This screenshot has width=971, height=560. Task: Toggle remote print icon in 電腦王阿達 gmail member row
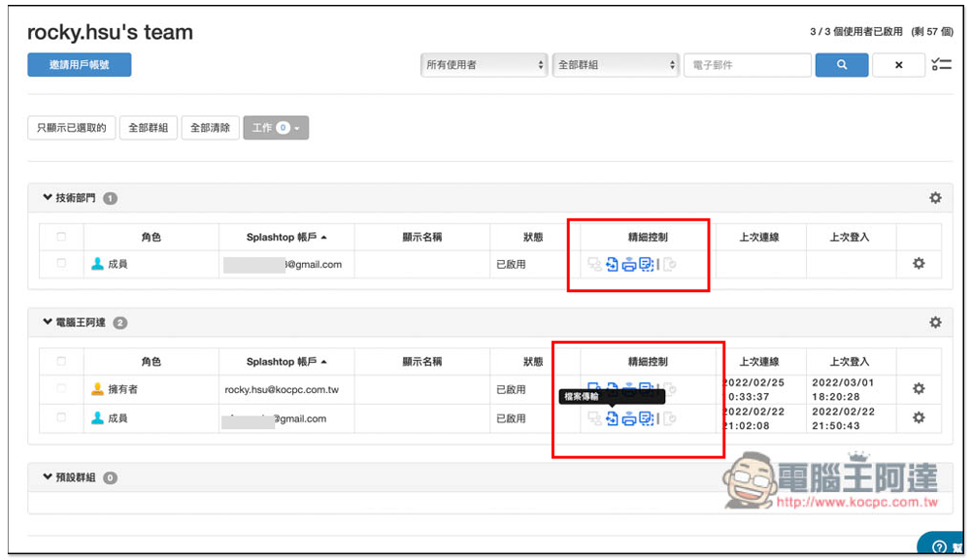coord(628,419)
